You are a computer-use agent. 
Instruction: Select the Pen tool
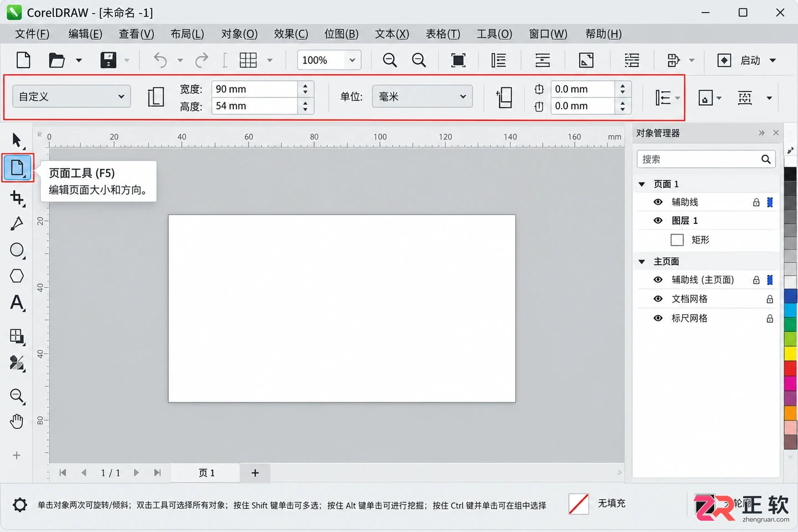pos(17,223)
